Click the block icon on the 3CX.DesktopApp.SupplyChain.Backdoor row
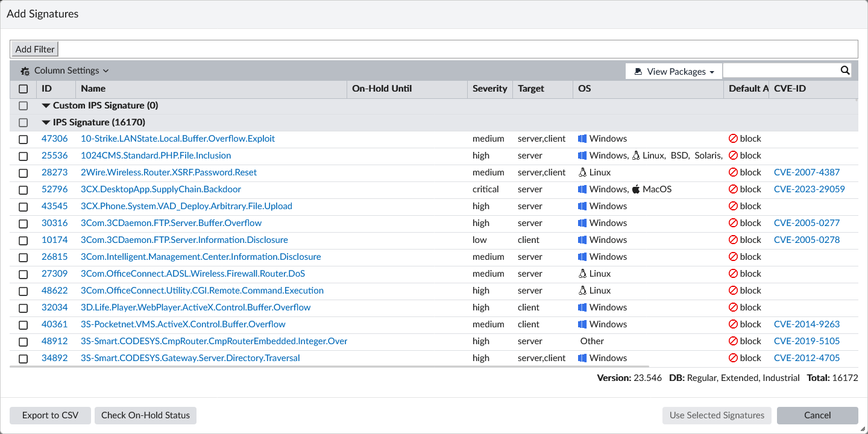 click(733, 189)
